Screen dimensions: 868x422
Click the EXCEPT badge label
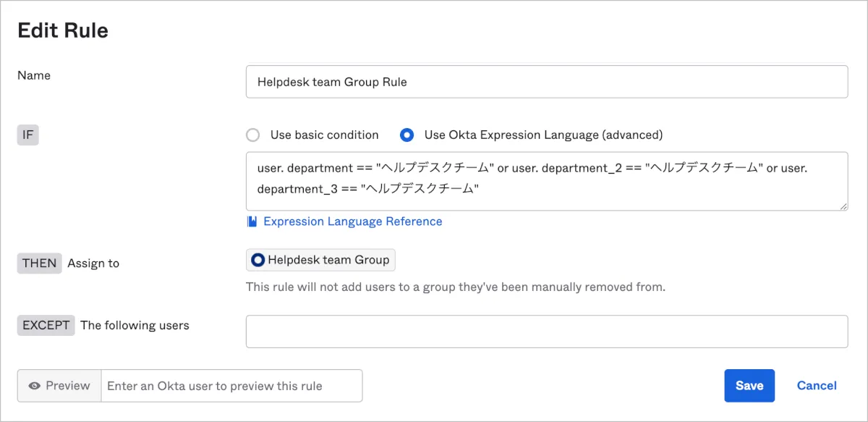click(x=46, y=326)
